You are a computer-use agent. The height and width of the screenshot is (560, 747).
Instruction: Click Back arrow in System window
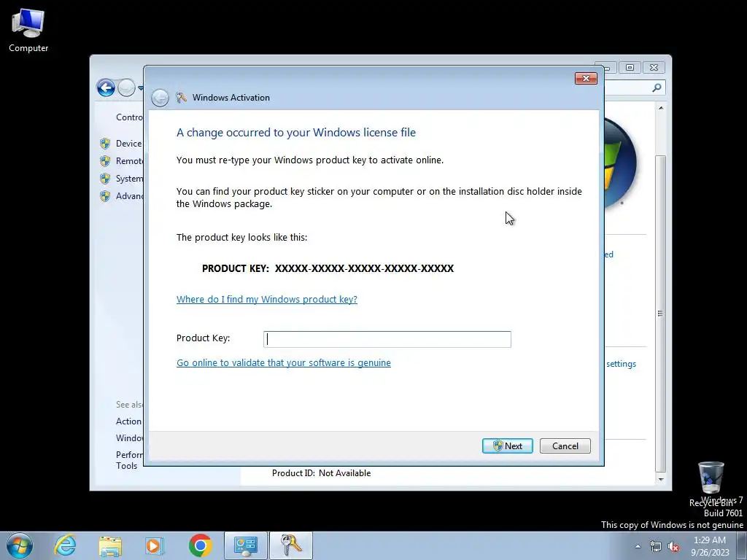(x=106, y=87)
